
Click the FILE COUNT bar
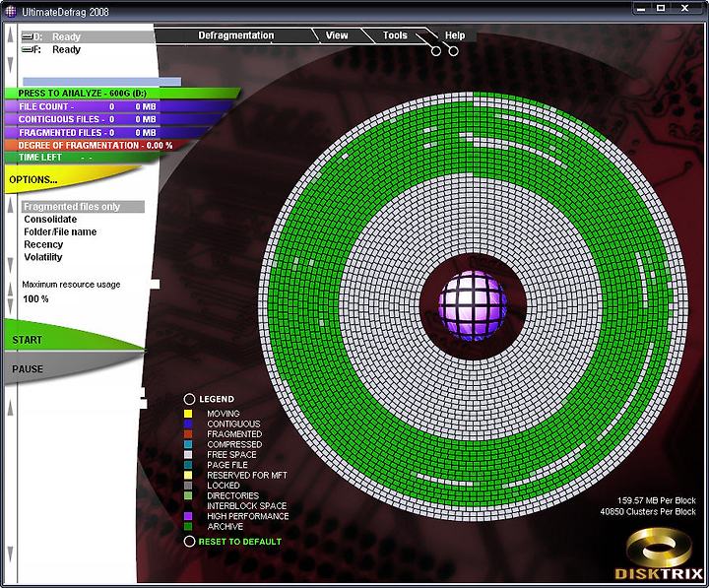(117, 106)
